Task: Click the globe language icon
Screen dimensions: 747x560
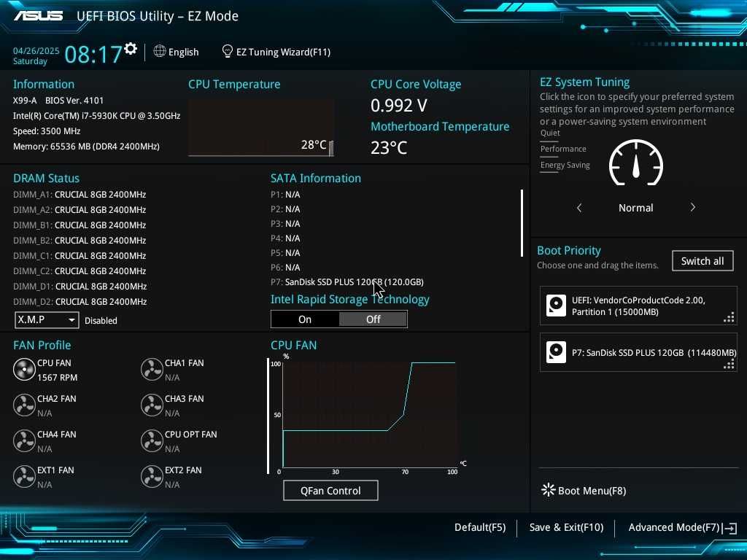Action: click(x=160, y=51)
